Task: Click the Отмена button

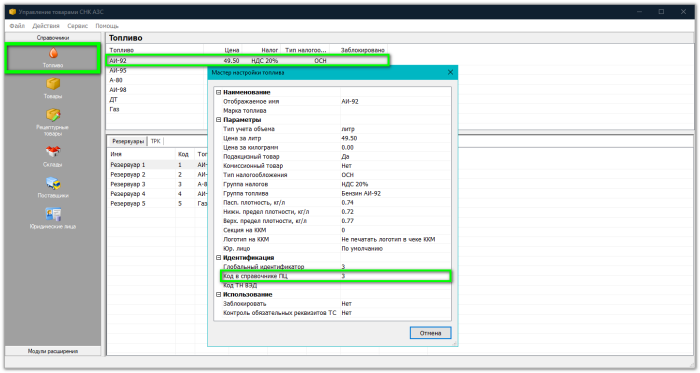Action: (430, 333)
